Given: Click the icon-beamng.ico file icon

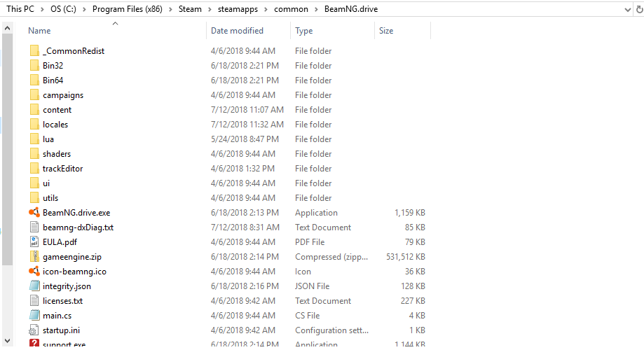Looking at the screenshot, I should click(x=34, y=271).
